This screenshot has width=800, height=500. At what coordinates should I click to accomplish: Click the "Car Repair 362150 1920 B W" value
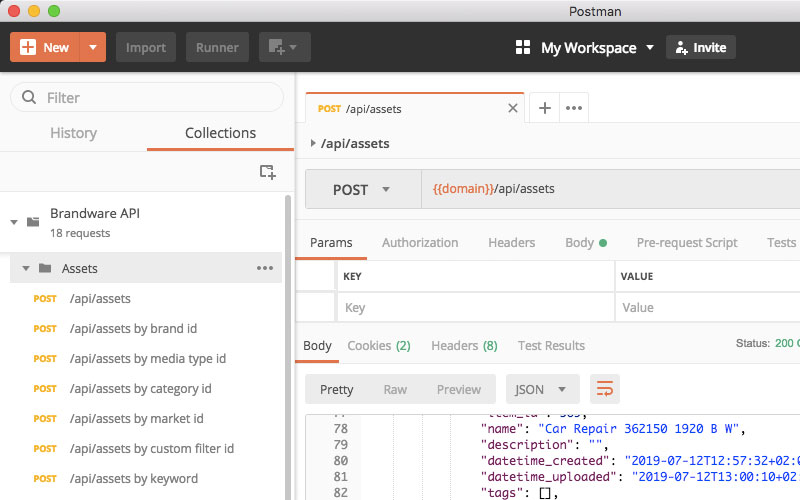[638, 429]
